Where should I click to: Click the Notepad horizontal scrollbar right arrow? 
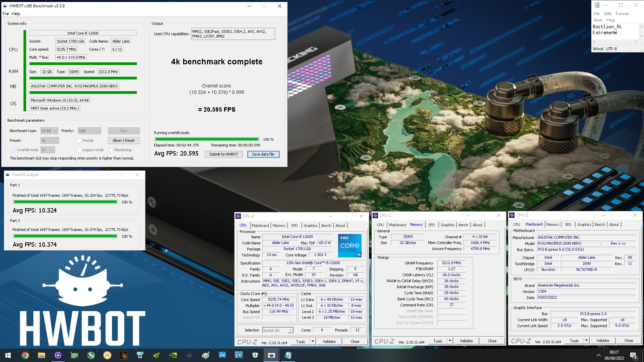pyautogui.click(x=635, y=42)
